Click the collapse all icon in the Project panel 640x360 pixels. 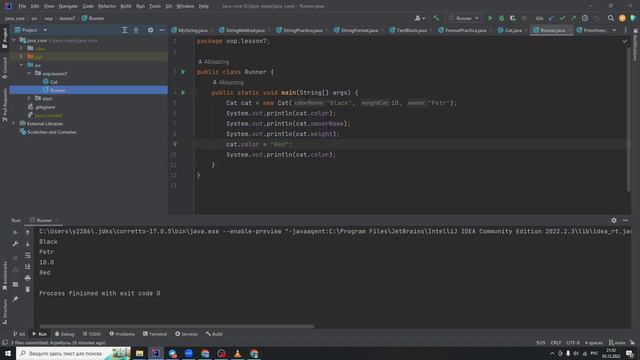click(x=136, y=30)
